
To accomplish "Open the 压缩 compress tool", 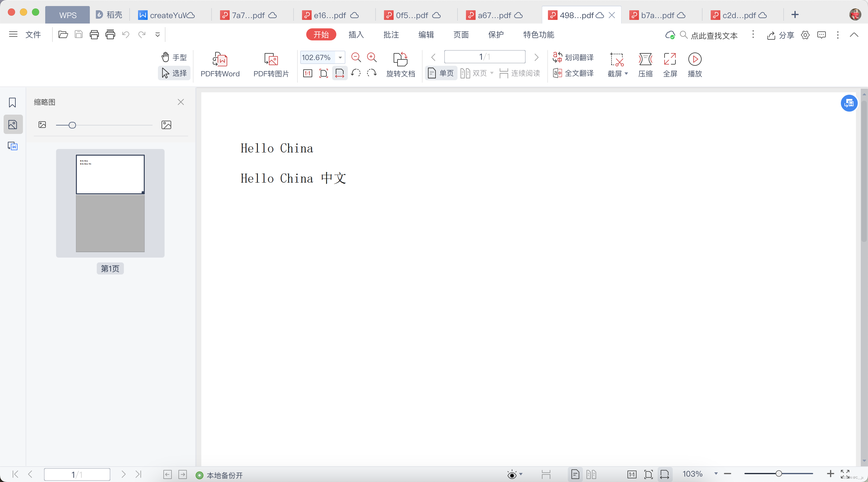I will click(x=645, y=60).
